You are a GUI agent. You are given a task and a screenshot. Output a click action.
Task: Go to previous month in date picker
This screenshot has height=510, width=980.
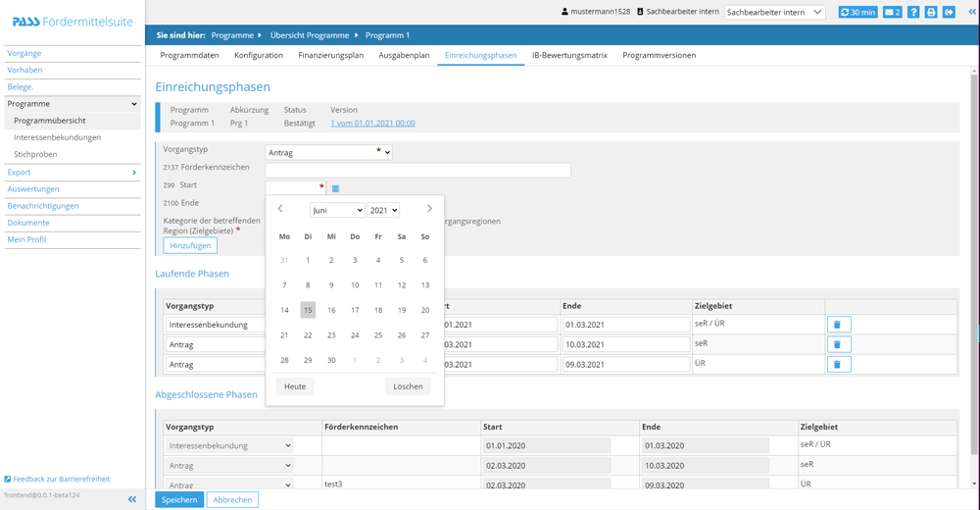(x=280, y=209)
